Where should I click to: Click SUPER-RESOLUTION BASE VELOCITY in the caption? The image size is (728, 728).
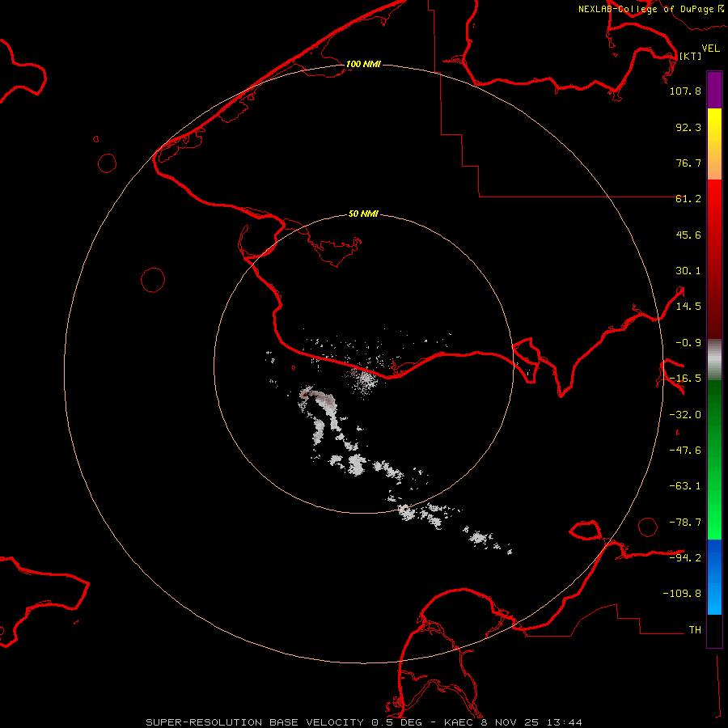(x=255, y=722)
